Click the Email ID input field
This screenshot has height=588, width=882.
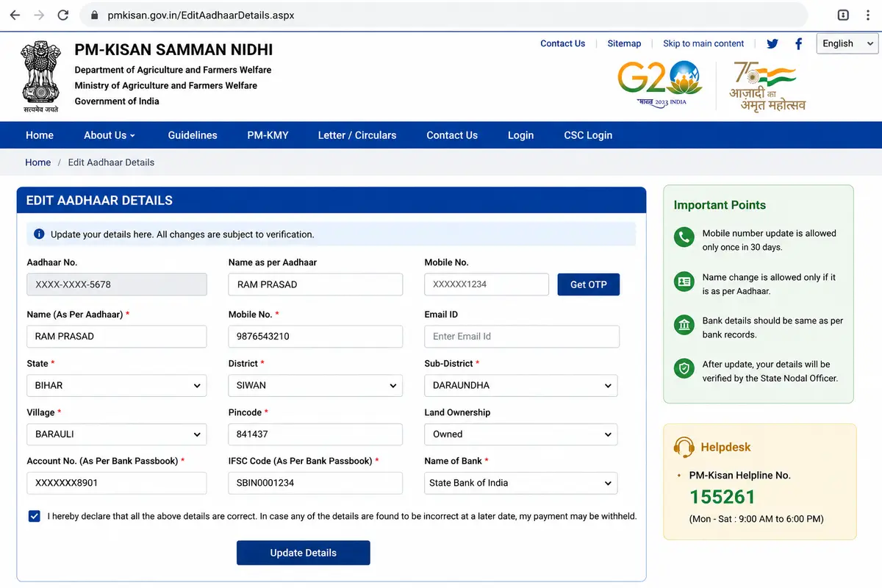coord(522,337)
